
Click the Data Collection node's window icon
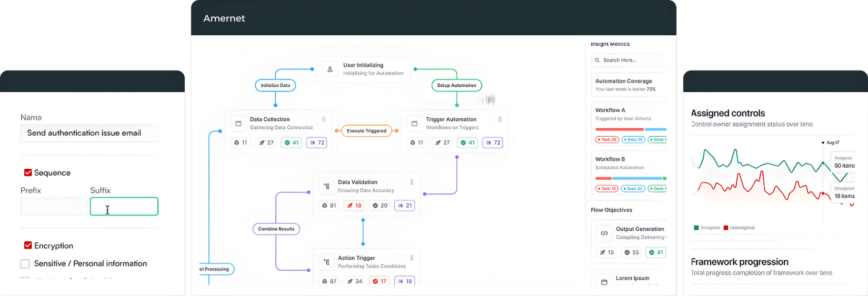coord(238,124)
